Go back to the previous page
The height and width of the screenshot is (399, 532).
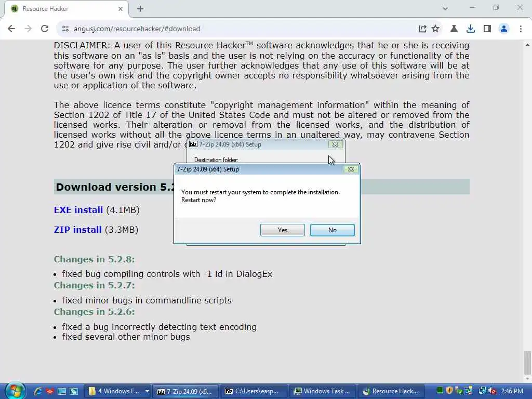tap(11, 29)
